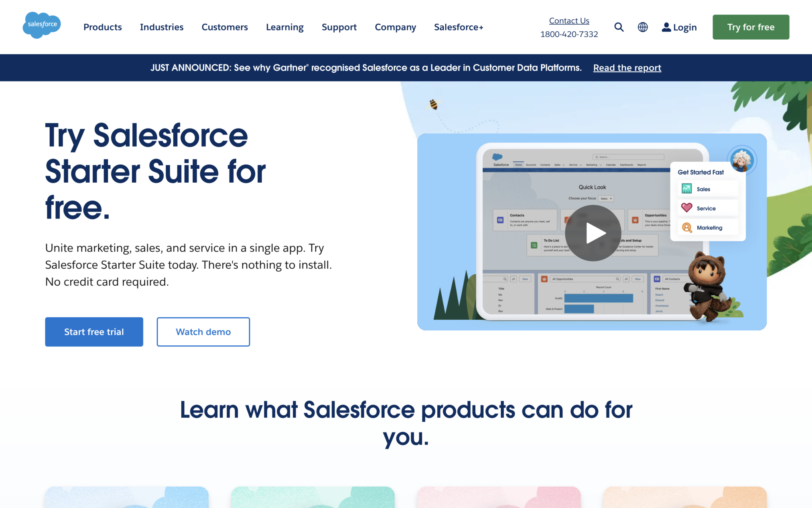Click phone number 1800-420-7332
The width and height of the screenshot is (812, 508).
[x=569, y=34]
